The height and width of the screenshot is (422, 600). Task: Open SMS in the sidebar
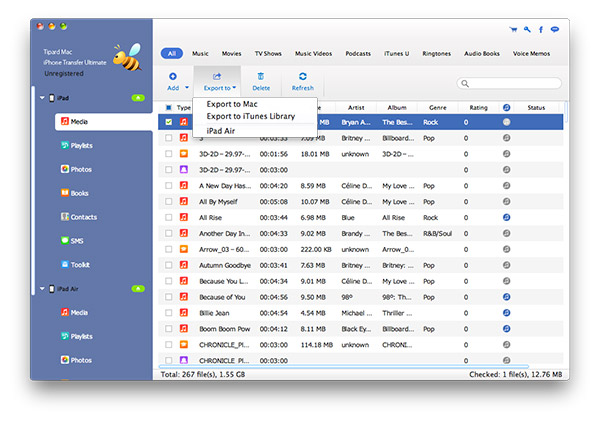(72, 241)
